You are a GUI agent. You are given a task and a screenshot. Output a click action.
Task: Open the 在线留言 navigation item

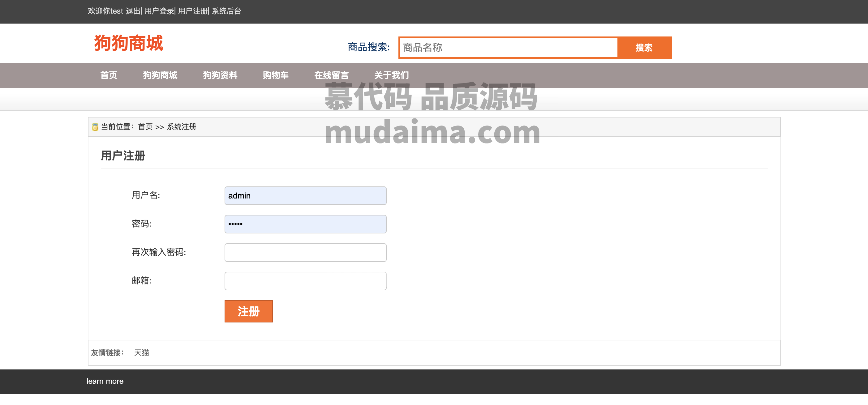[x=331, y=75]
